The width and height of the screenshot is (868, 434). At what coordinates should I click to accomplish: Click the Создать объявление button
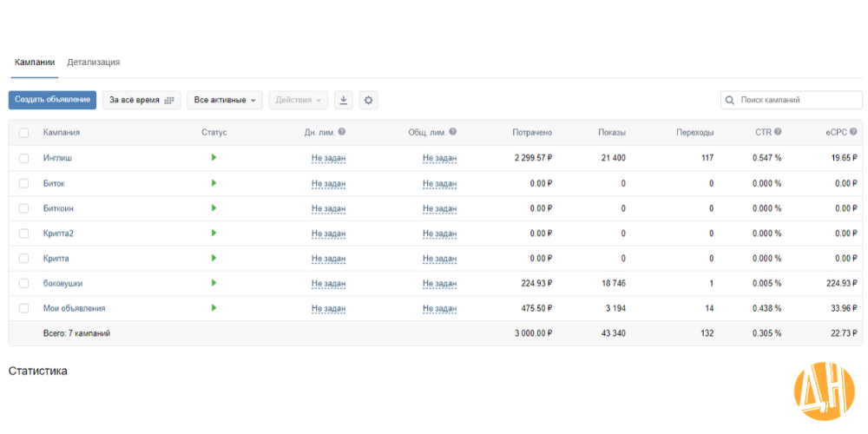coord(53,100)
